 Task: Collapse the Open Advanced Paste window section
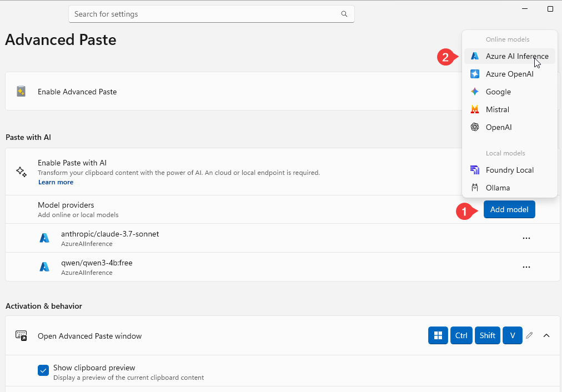(x=546, y=335)
